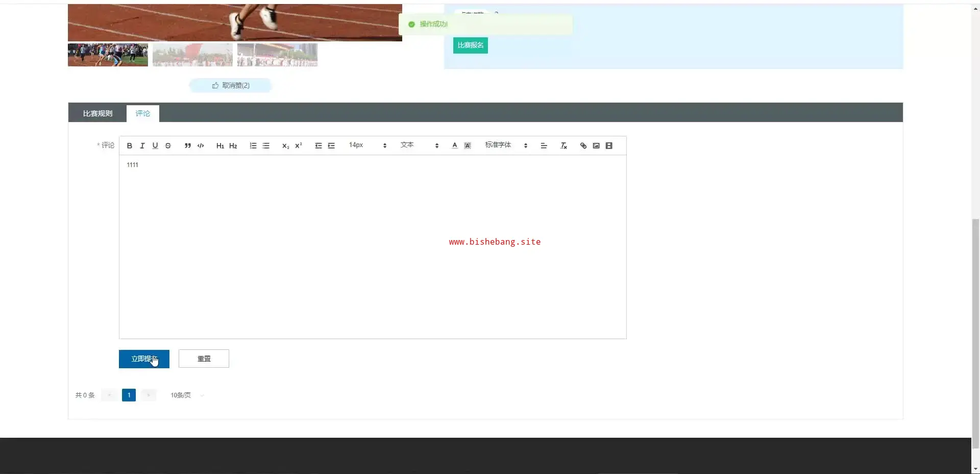Select the second thumbnail with red flag
Viewport: 980px width, 474px height.
coord(192,55)
